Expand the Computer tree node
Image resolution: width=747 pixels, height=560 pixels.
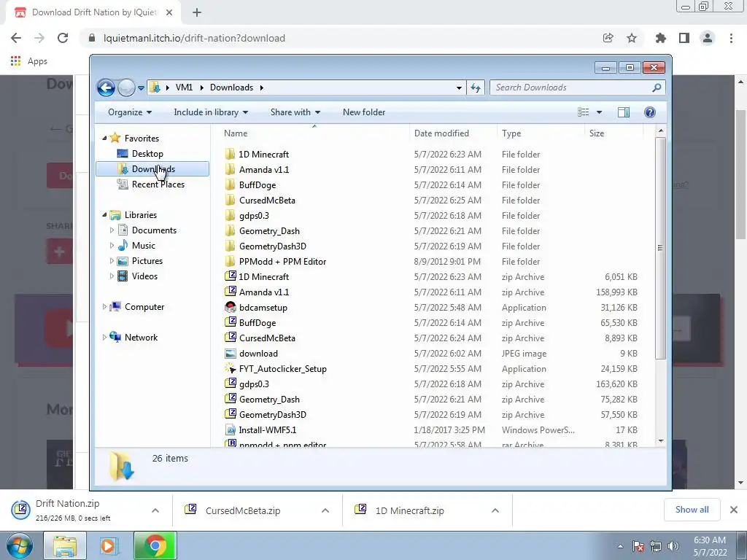(104, 307)
